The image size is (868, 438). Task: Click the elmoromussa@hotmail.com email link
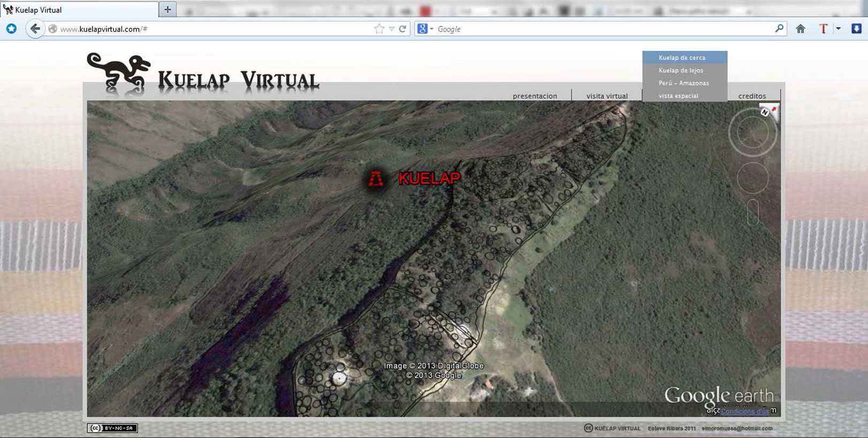point(737,428)
